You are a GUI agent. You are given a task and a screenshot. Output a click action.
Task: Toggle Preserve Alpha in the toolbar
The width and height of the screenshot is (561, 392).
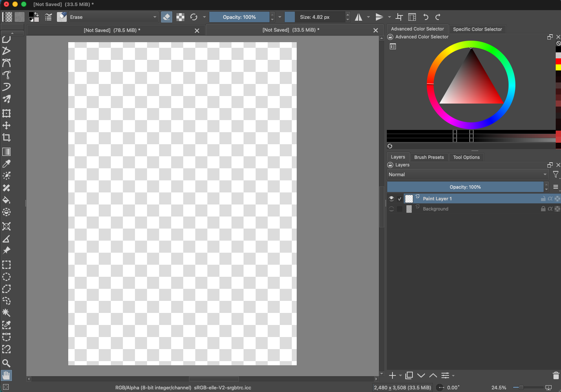tap(181, 17)
